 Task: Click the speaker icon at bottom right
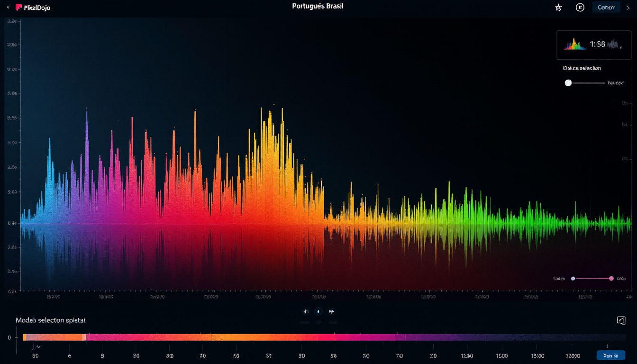[x=621, y=321]
